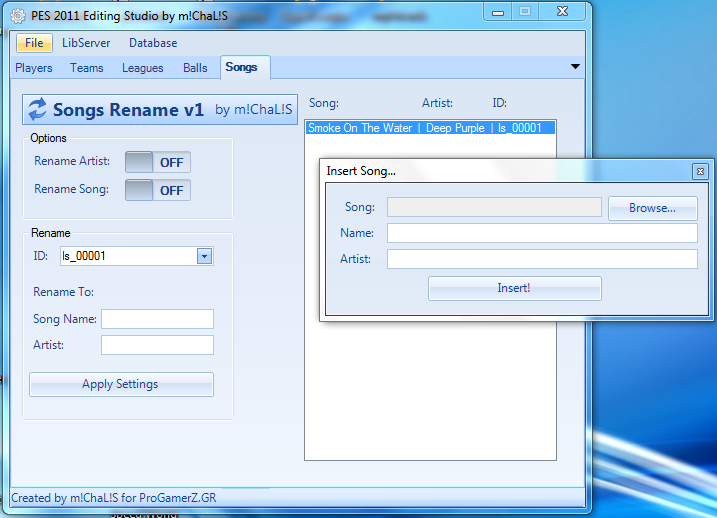Viewport: 717px width, 518px height.
Task: Minimize the PES 2011 Editing Studio window
Action: (x=498, y=12)
